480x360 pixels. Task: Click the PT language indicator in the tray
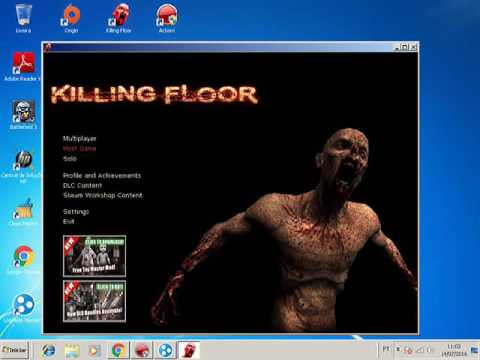(386, 349)
